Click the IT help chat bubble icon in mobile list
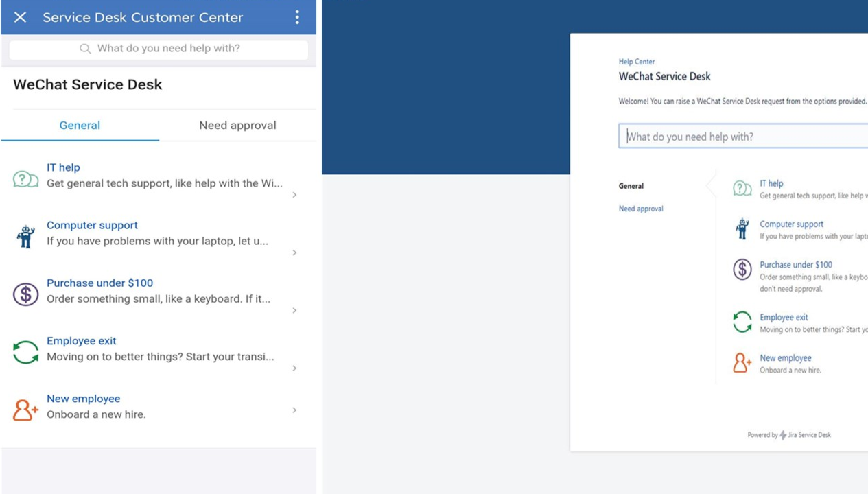Image resolution: width=868 pixels, height=494 pixels. click(25, 180)
